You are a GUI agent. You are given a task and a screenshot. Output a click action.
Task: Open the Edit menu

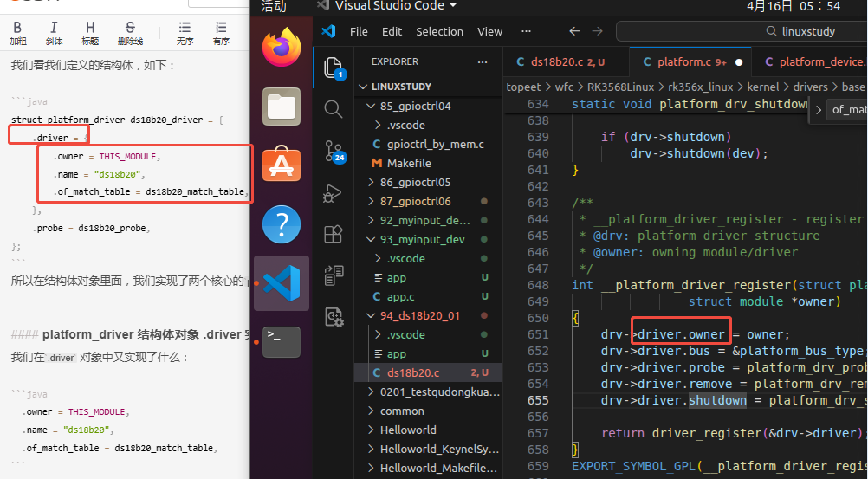pos(392,31)
